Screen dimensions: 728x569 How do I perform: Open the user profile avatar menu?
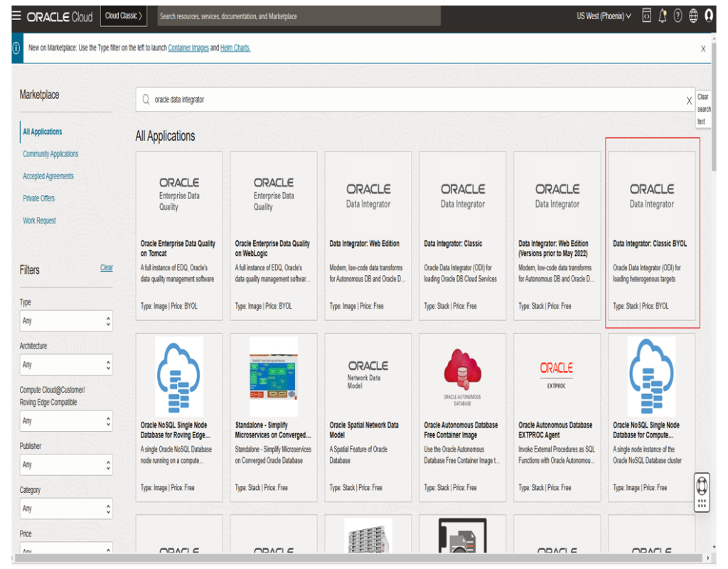(x=709, y=16)
